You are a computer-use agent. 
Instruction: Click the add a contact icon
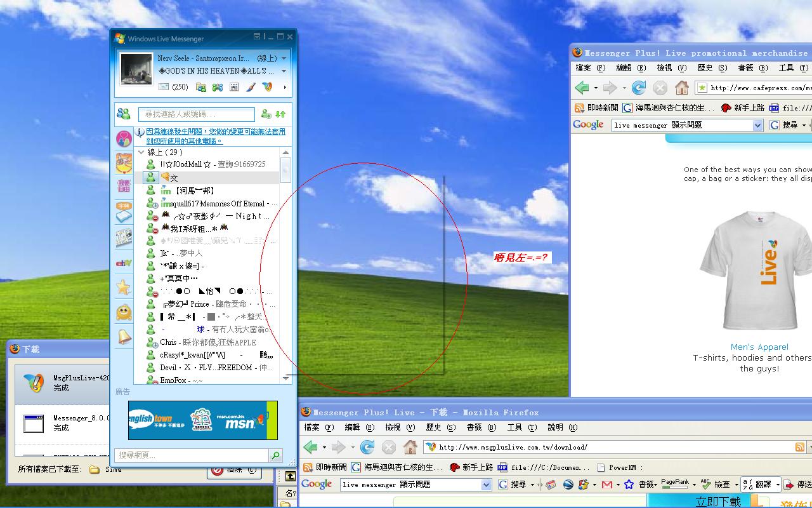coord(266,114)
